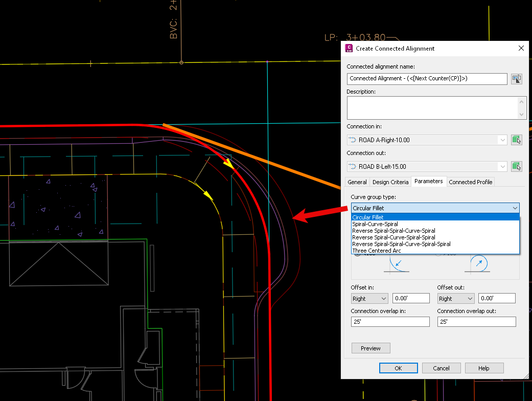Viewport: 532px width, 401px height.
Task: Select the clockwise curve direction graphic
Action: [478, 262]
